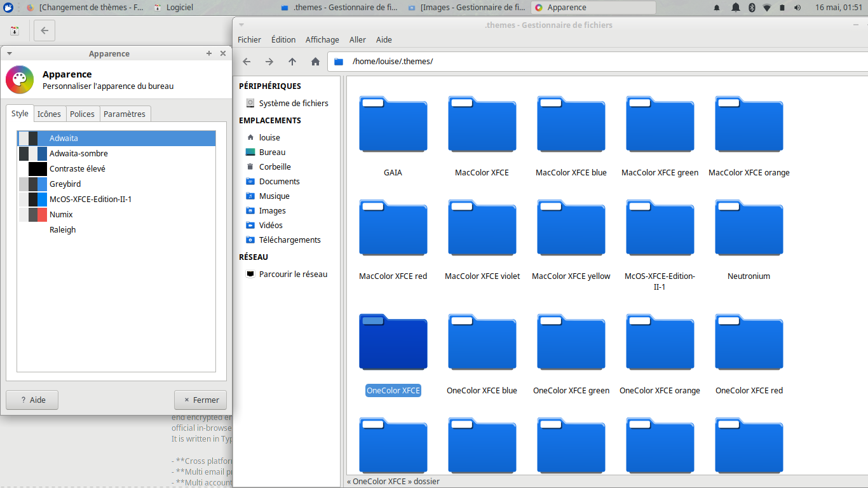Click the Fermer button
868x488 pixels.
point(200,400)
